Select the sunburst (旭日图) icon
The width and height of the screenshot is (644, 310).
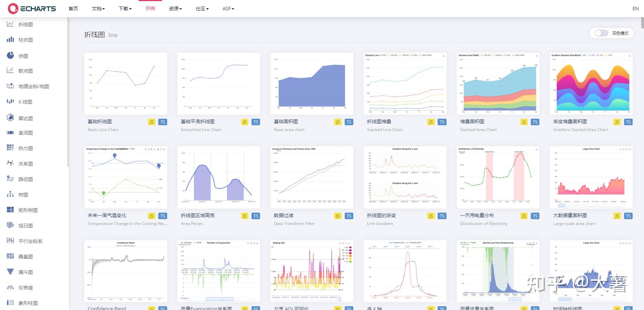(10, 225)
